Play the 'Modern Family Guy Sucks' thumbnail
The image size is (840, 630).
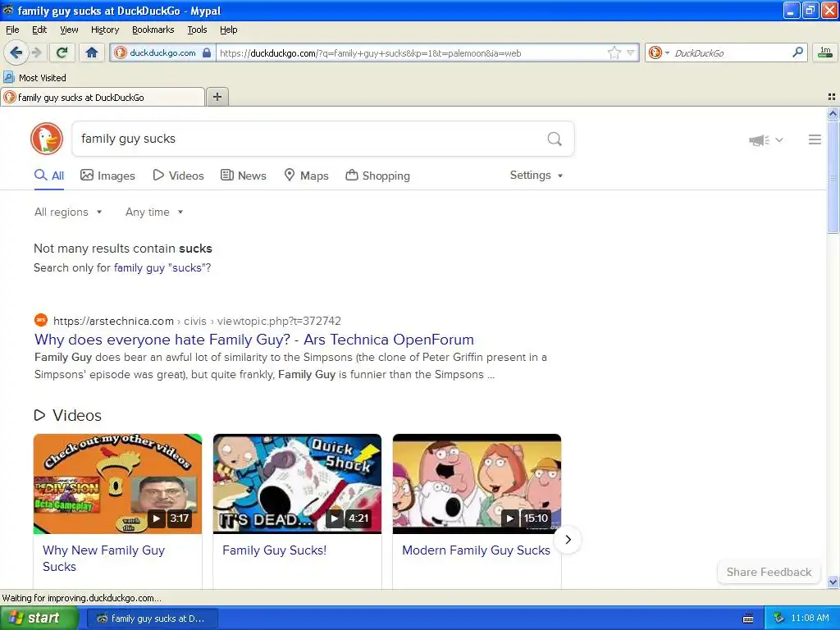(x=477, y=484)
